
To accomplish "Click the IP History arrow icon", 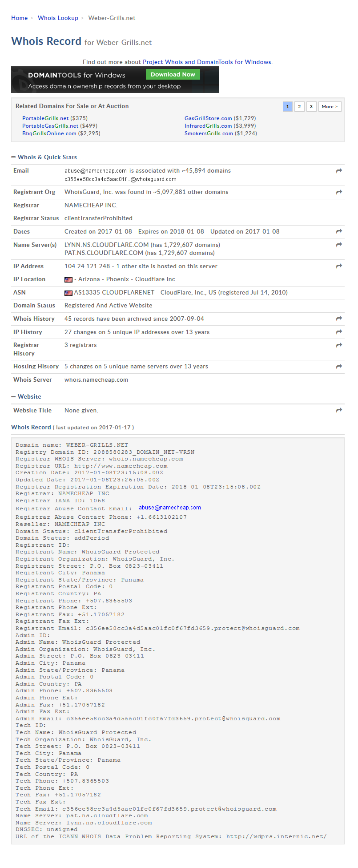I will [339, 332].
